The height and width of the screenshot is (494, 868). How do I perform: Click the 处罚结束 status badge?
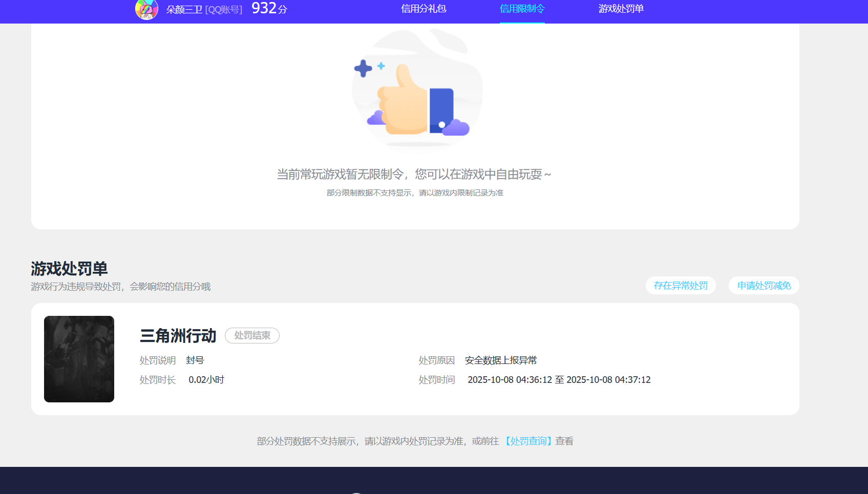[252, 335]
